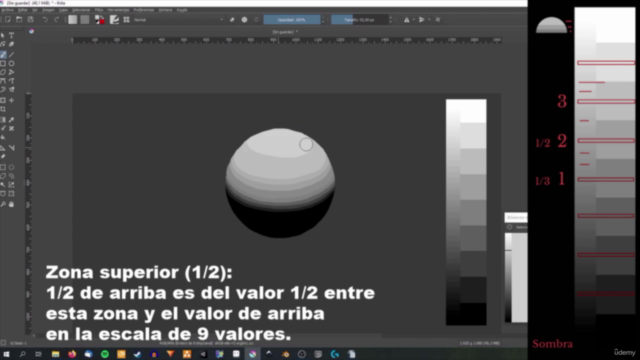This screenshot has width=640, height=360.
Task: Select the Crop tool
Action: click(3, 109)
